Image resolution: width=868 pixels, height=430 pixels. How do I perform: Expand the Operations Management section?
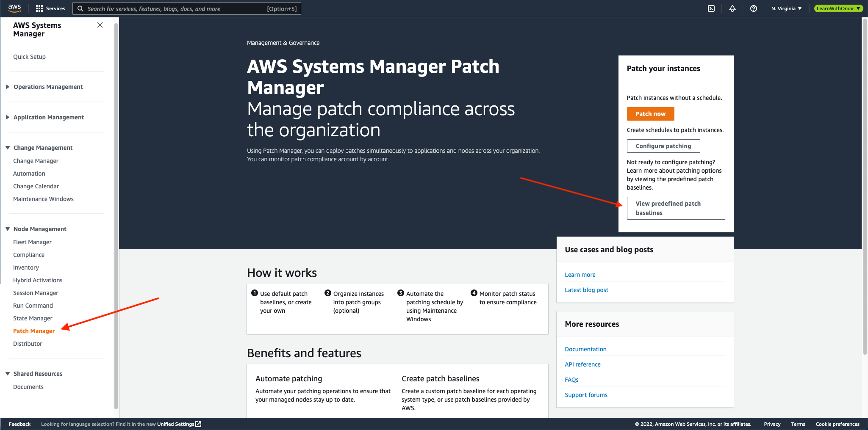(48, 87)
